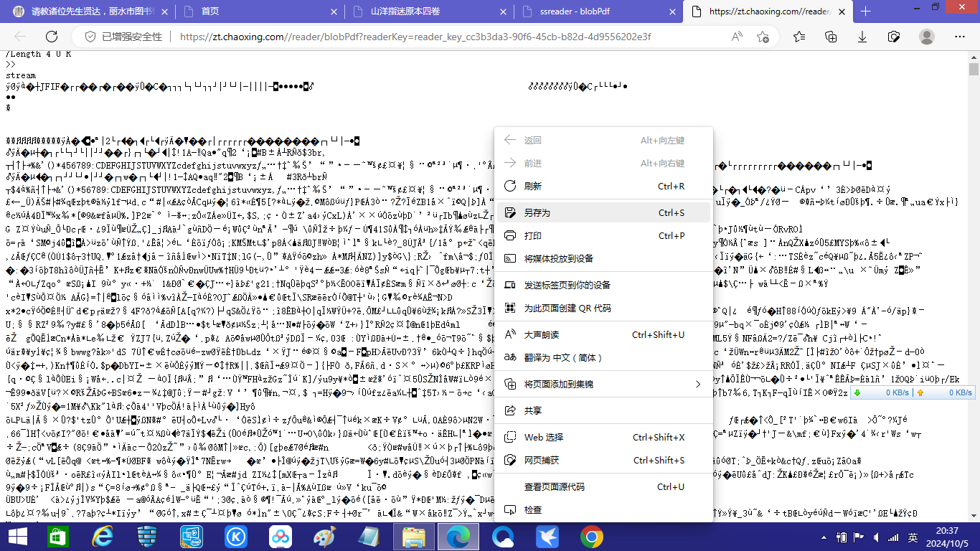Close the 山洋指迷原本四卷 tab

coord(503,11)
